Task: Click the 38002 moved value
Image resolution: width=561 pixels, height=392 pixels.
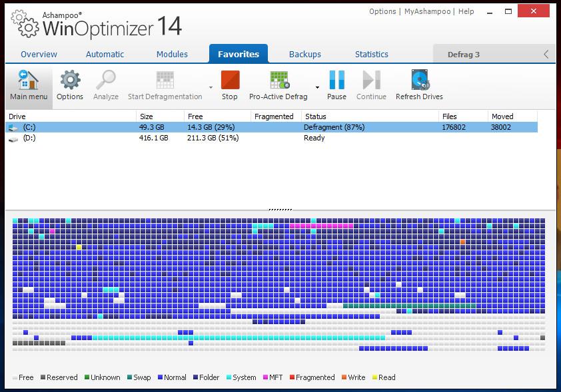Action: (501, 127)
